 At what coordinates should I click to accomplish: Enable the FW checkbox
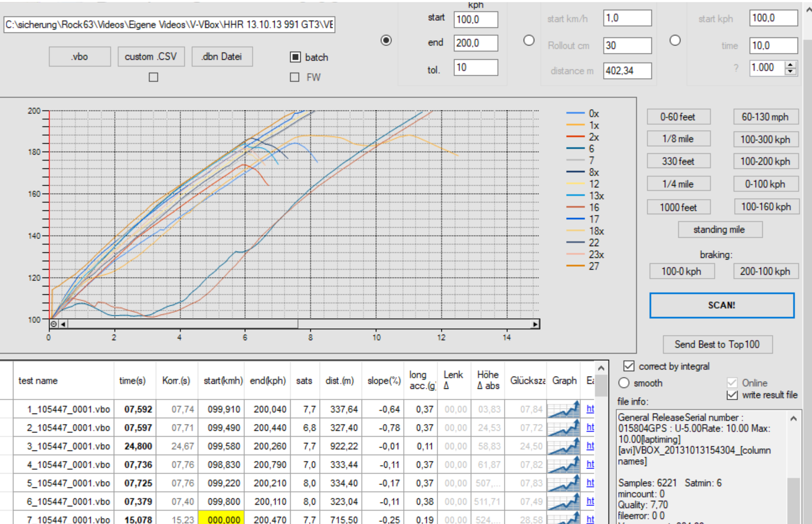295,77
